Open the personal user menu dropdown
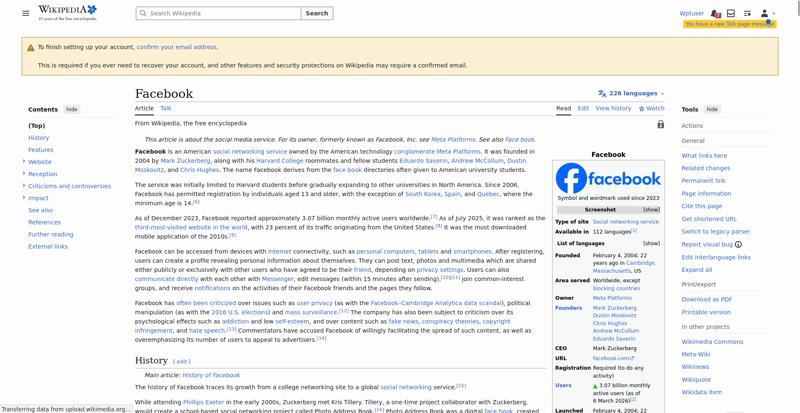Image resolution: width=800 pixels, height=413 pixels. coord(768,13)
